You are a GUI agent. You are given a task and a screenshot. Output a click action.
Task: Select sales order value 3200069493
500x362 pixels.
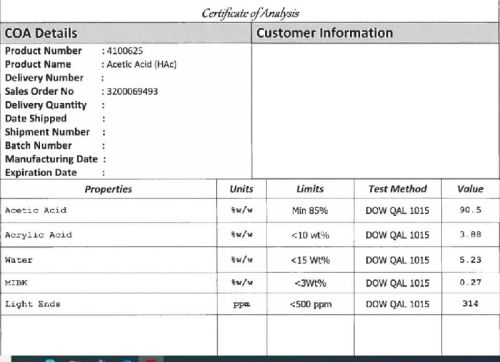pos(132,91)
